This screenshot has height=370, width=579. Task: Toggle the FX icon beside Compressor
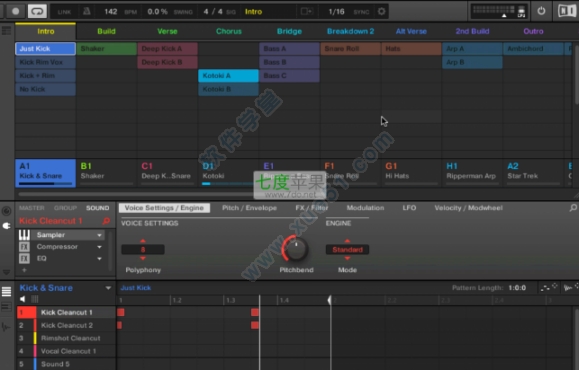click(24, 247)
